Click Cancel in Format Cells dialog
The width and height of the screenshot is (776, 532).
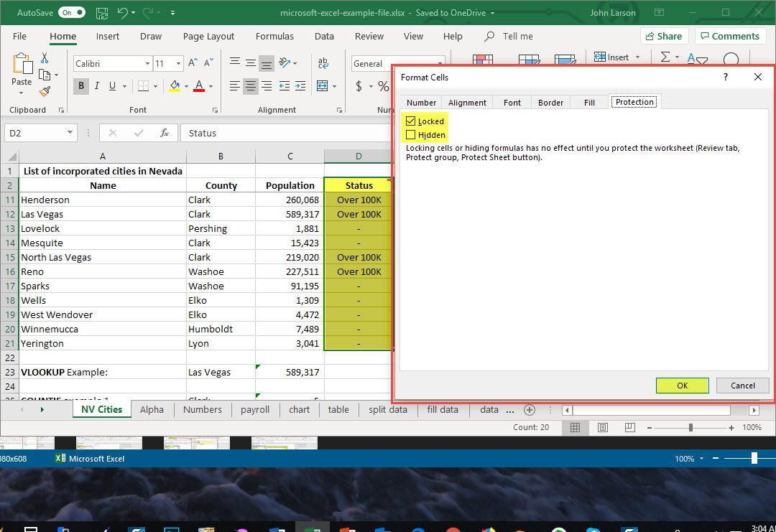pos(742,386)
